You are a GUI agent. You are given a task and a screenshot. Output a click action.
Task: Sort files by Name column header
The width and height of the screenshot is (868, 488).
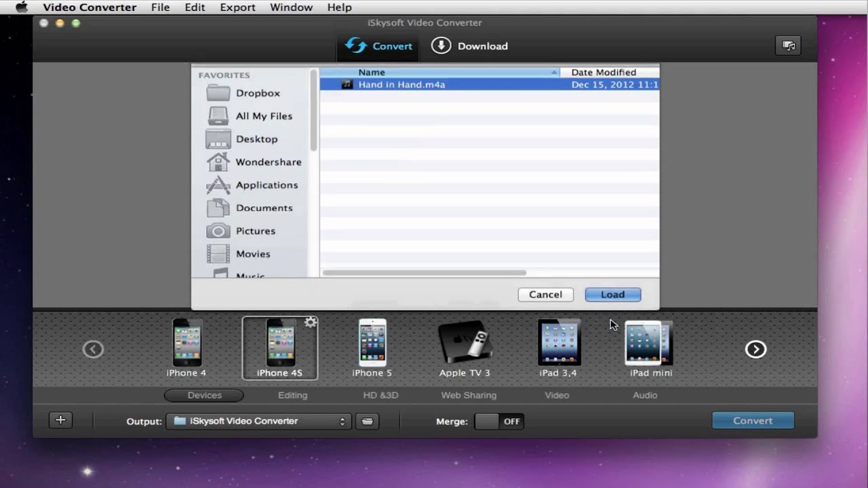(x=439, y=72)
